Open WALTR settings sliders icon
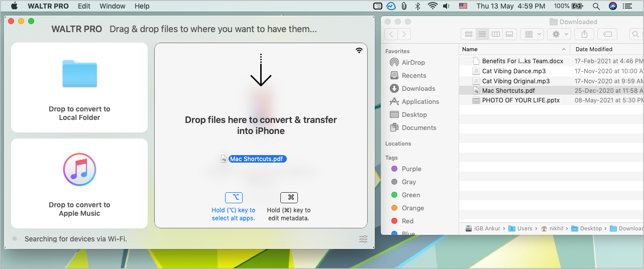This screenshot has height=269, width=644. (x=363, y=239)
